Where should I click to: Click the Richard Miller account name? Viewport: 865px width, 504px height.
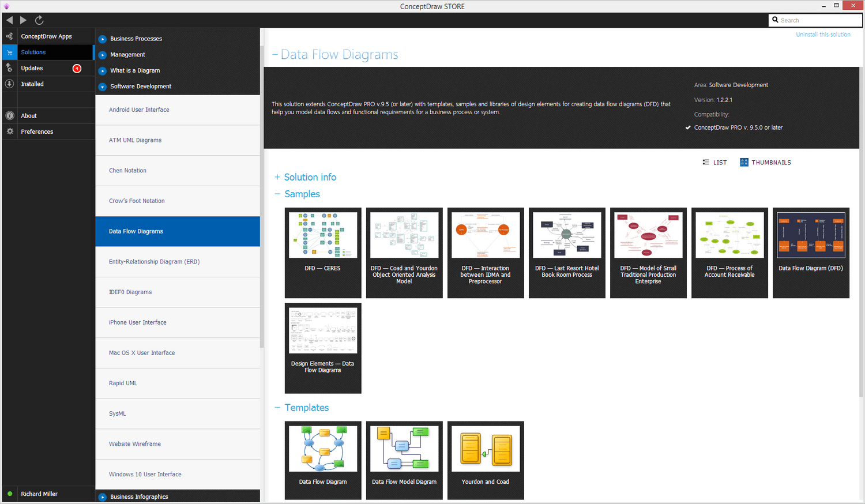(39, 494)
